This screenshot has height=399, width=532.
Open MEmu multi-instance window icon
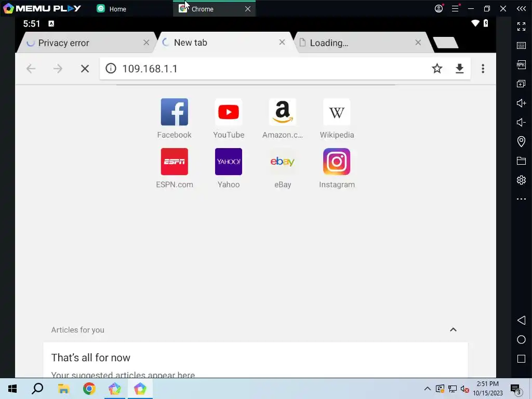coord(521,84)
